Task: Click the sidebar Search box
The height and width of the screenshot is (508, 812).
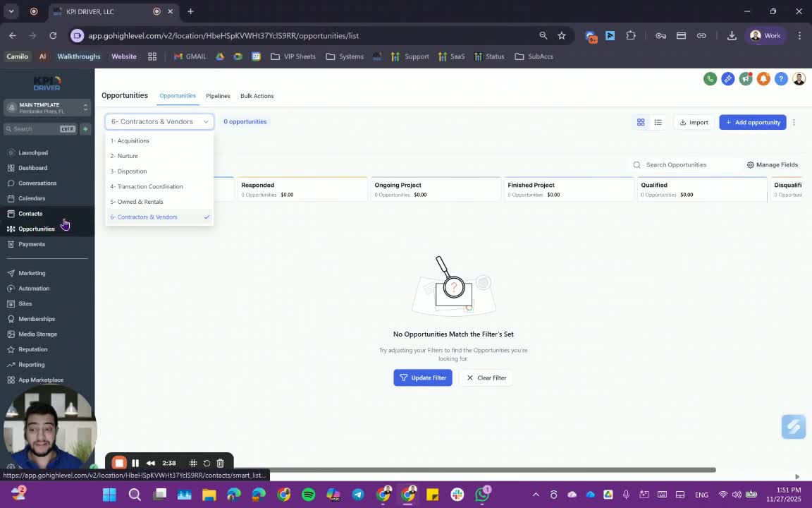Action: pyautogui.click(x=40, y=129)
